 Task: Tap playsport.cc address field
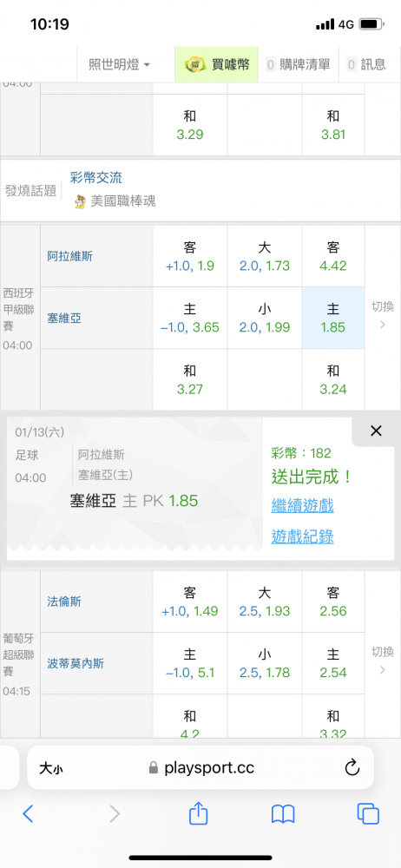[200, 768]
